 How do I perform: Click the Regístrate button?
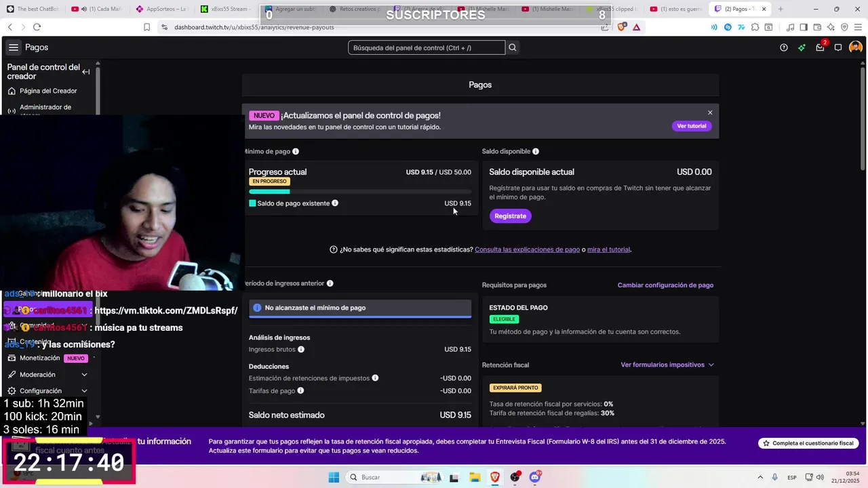510,216
